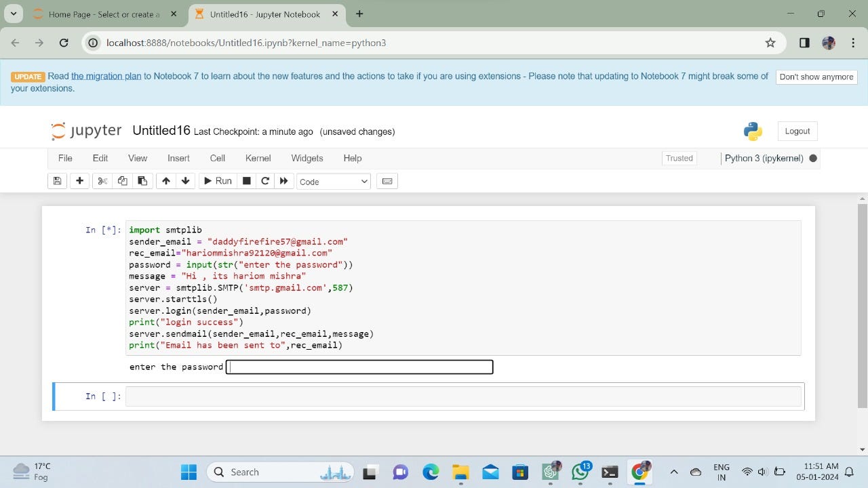Click the Last Checkpoint text
This screenshot has height=488, width=868.
click(254, 131)
